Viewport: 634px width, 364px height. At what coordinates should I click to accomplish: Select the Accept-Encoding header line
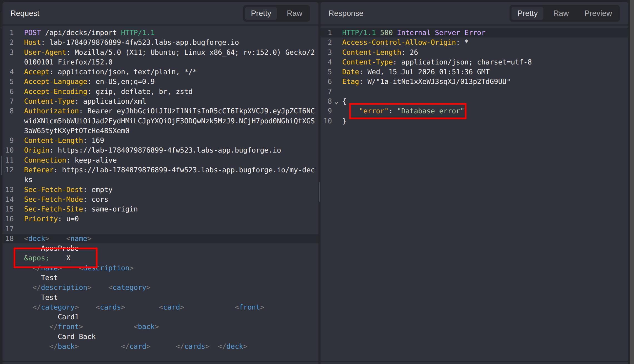point(108,91)
